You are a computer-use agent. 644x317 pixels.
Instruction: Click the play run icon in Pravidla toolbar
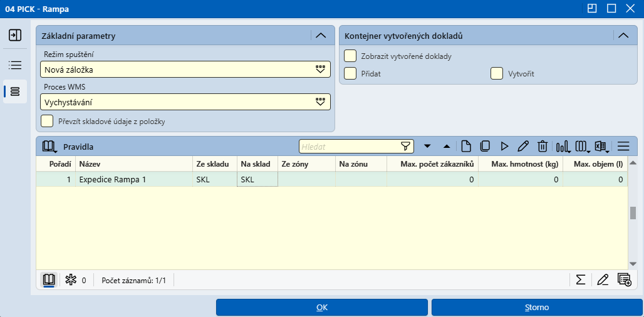[x=504, y=146]
